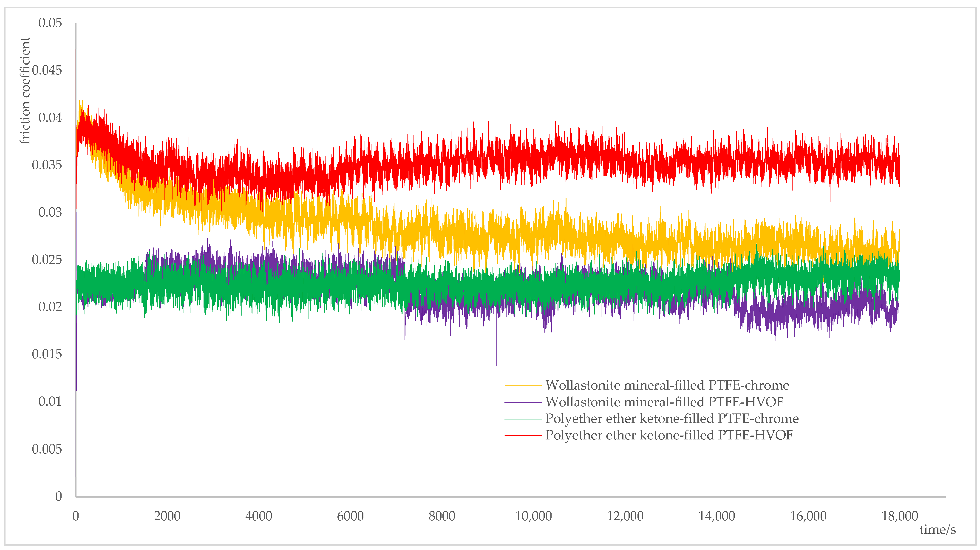The height and width of the screenshot is (550, 980).
Task: Click the 6000 x-axis tick label
Action: 350,516
